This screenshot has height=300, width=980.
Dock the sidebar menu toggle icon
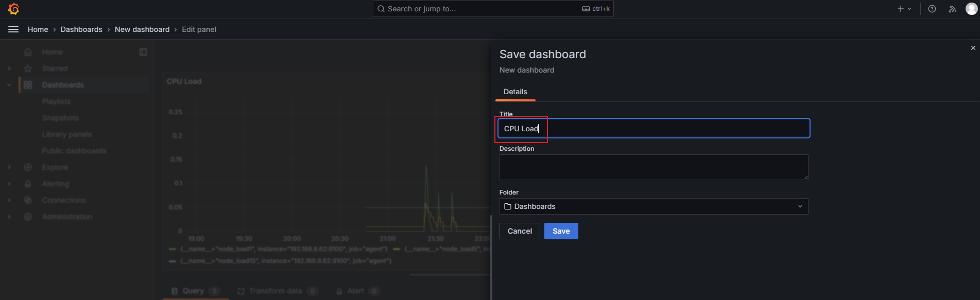click(x=143, y=52)
